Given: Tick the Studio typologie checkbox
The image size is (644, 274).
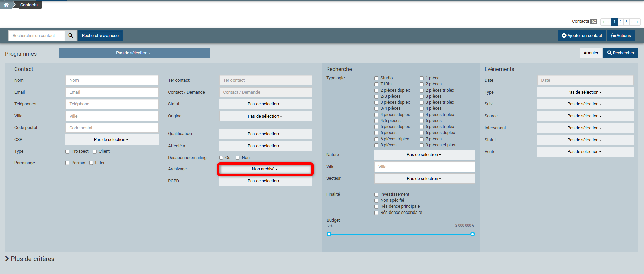Looking at the screenshot, I should tap(376, 78).
